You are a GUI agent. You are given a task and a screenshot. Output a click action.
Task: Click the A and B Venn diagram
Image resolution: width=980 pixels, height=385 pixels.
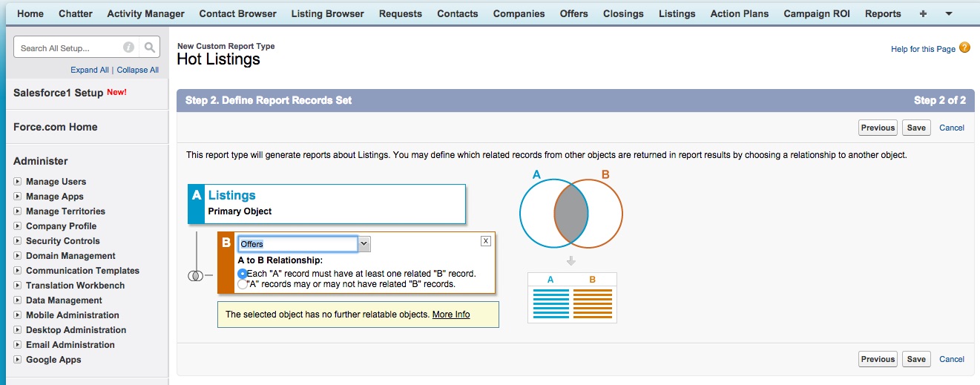pyautogui.click(x=571, y=213)
